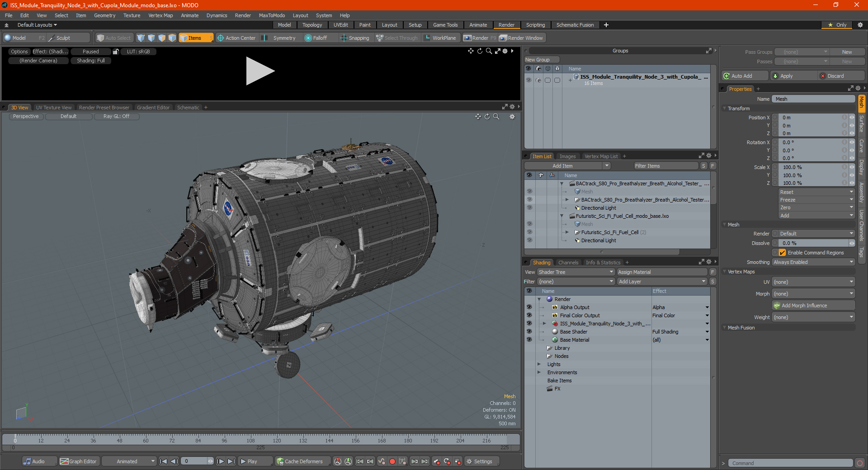Click the 3D viewport rotate view icon
The width and height of the screenshot is (868, 470).
(487, 117)
